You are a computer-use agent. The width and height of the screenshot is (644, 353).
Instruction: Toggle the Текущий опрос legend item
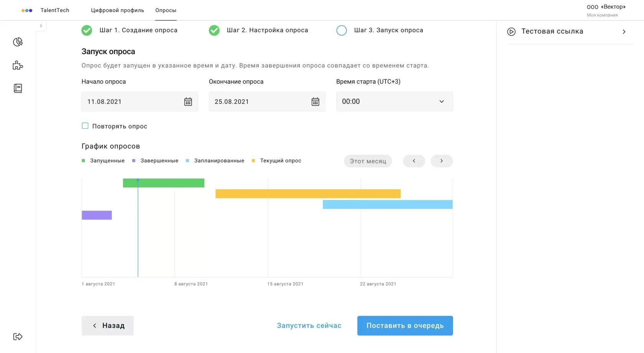[276, 161]
